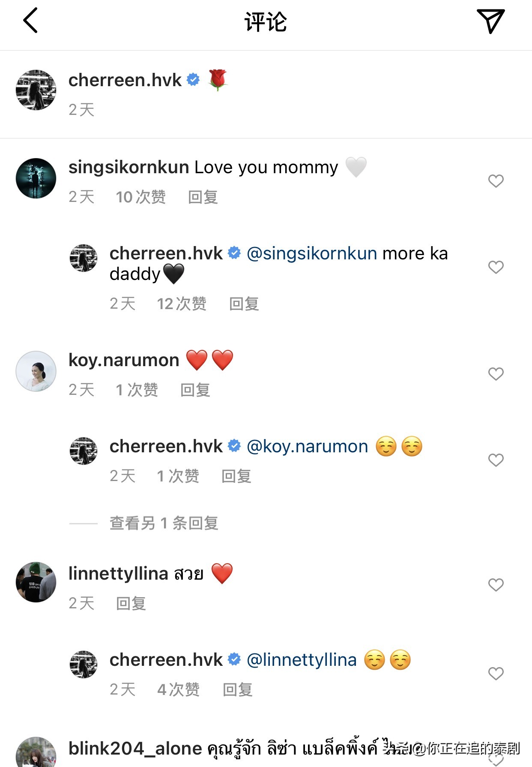The height and width of the screenshot is (767, 532).
Task: Open cherreen.hvk's profile picture at top
Action: 36,90
